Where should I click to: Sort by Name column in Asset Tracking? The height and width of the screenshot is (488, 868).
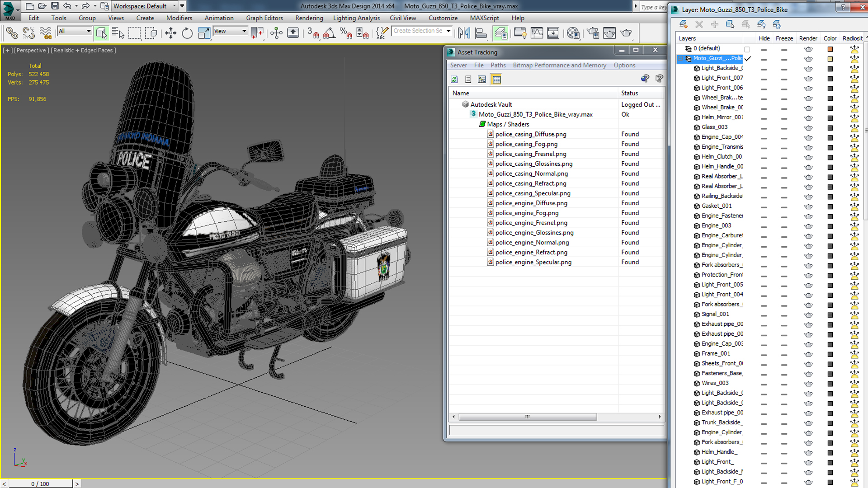(x=533, y=93)
